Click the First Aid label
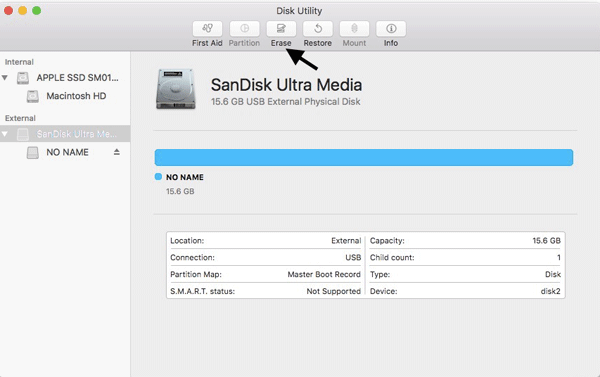Viewport: 600px width, 377px height. [x=207, y=43]
